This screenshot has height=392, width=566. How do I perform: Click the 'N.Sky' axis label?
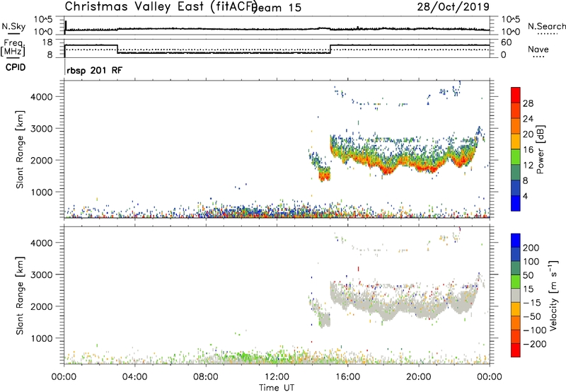(13, 26)
